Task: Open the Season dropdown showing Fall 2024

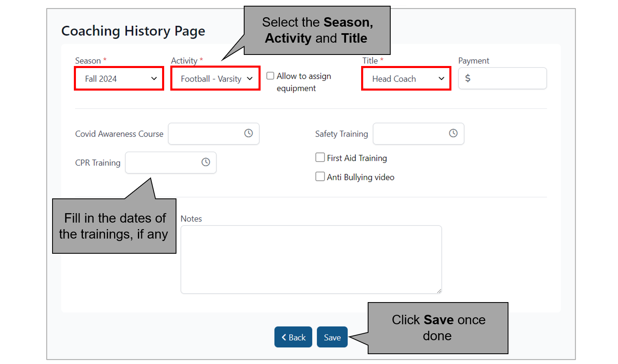Action: pos(115,79)
